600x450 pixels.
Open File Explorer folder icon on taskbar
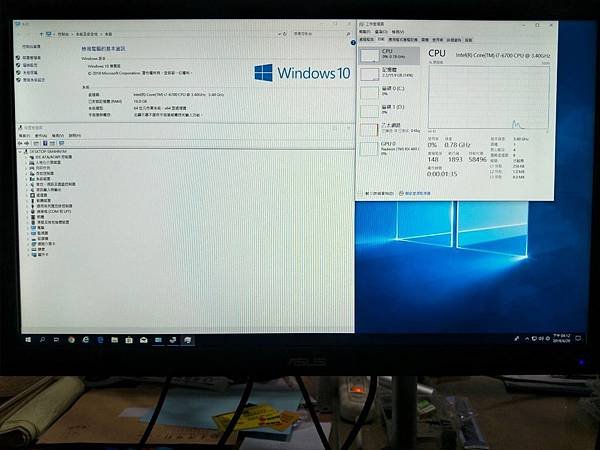(x=114, y=339)
